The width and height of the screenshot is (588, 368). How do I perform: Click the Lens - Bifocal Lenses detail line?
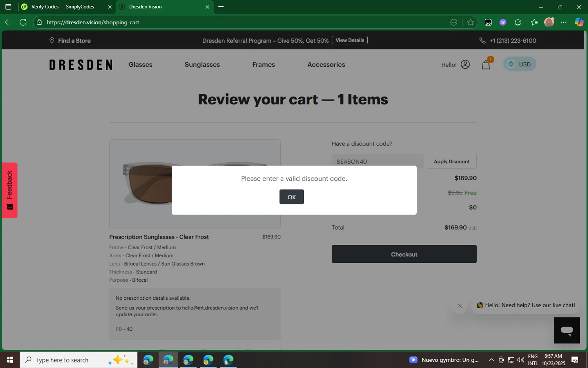157,264
